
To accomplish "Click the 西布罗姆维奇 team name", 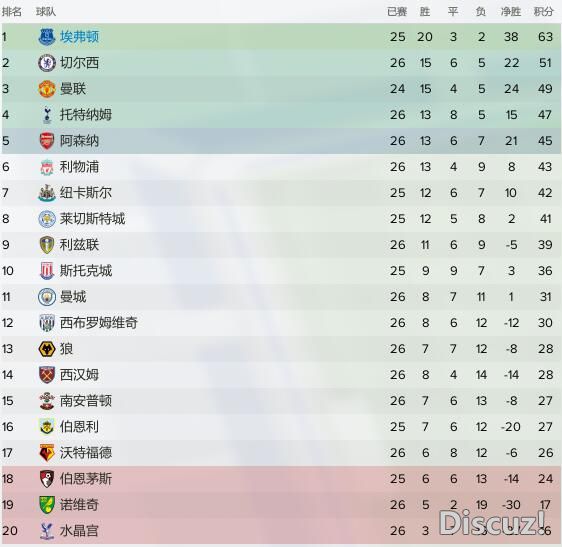I will pos(99,323).
